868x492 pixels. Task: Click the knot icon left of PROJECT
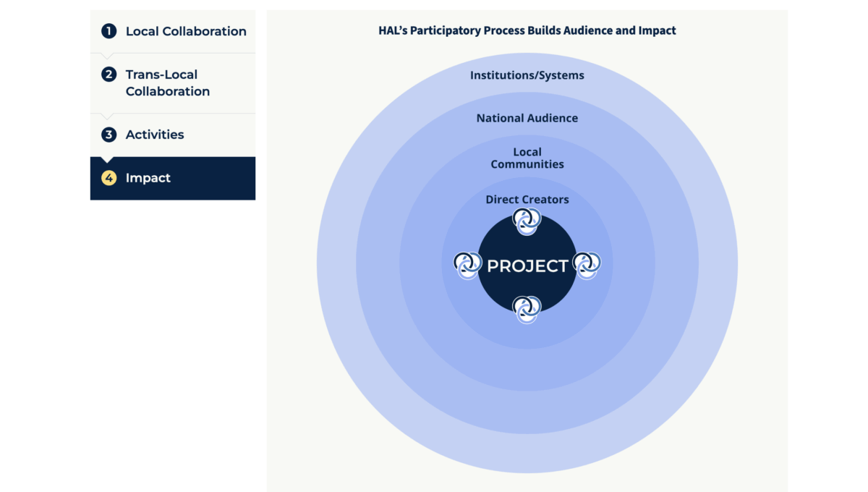[x=468, y=266]
